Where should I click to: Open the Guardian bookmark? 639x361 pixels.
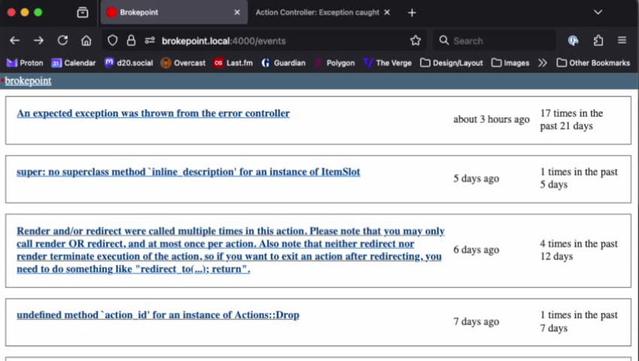[283, 63]
